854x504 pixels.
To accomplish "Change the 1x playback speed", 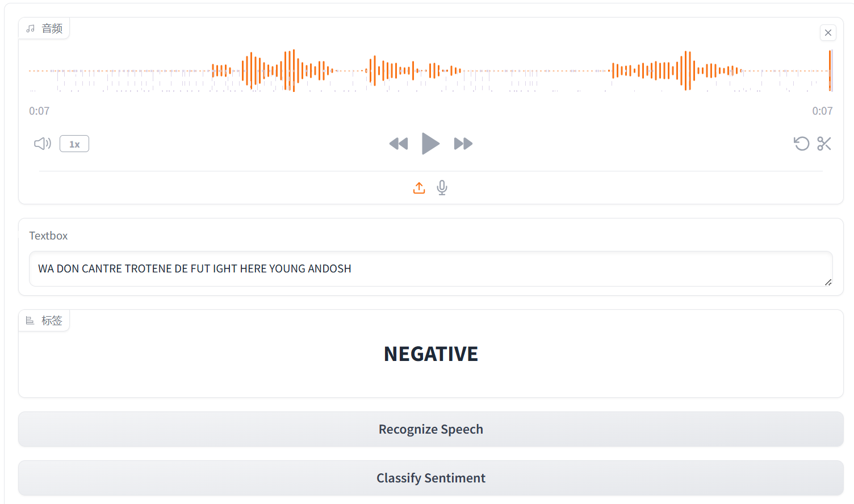I will click(74, 144).
